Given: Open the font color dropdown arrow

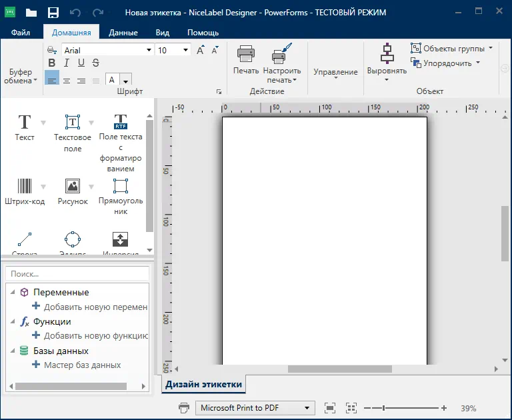Looking at the screenshot, I should coord(126,81).
